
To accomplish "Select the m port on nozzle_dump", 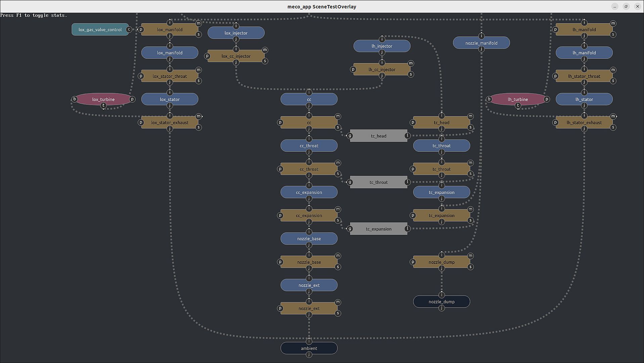I will point(470,256).
